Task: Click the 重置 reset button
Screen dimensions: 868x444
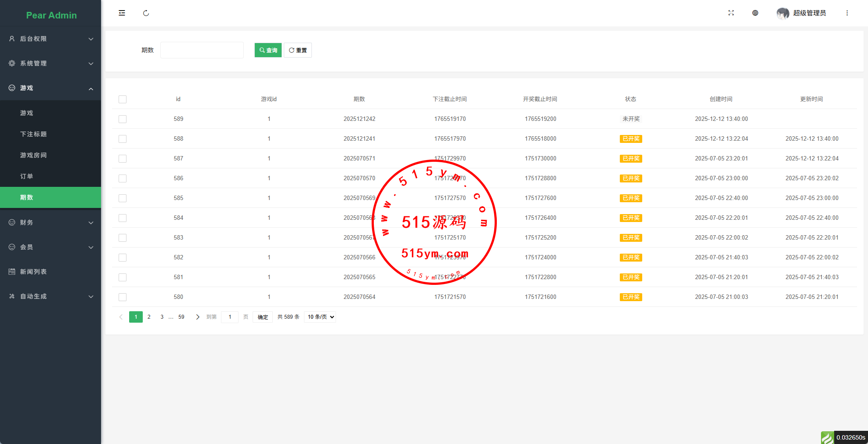Action: tap(298, 50)
